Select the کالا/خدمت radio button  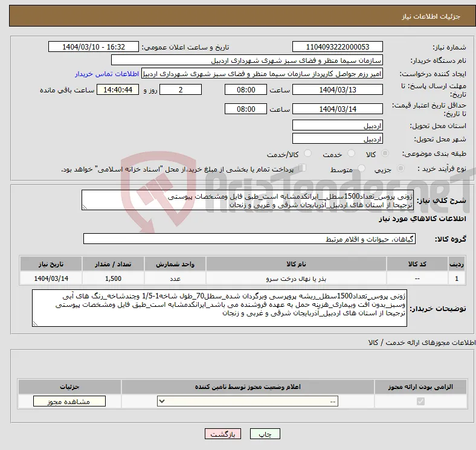pyautogui.click(x=308, y=153)
